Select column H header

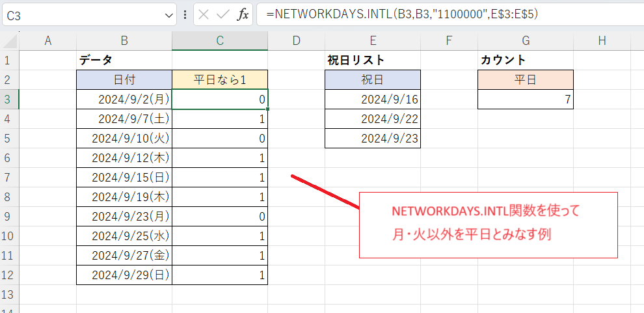click(x=602, y=40)
